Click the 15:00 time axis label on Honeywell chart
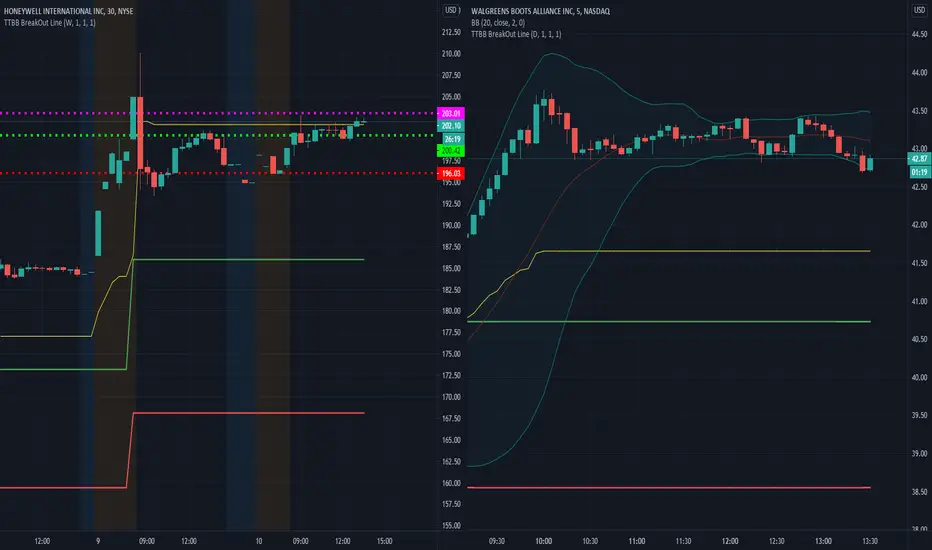The image size is (932, 550). [x=385, y=541]
